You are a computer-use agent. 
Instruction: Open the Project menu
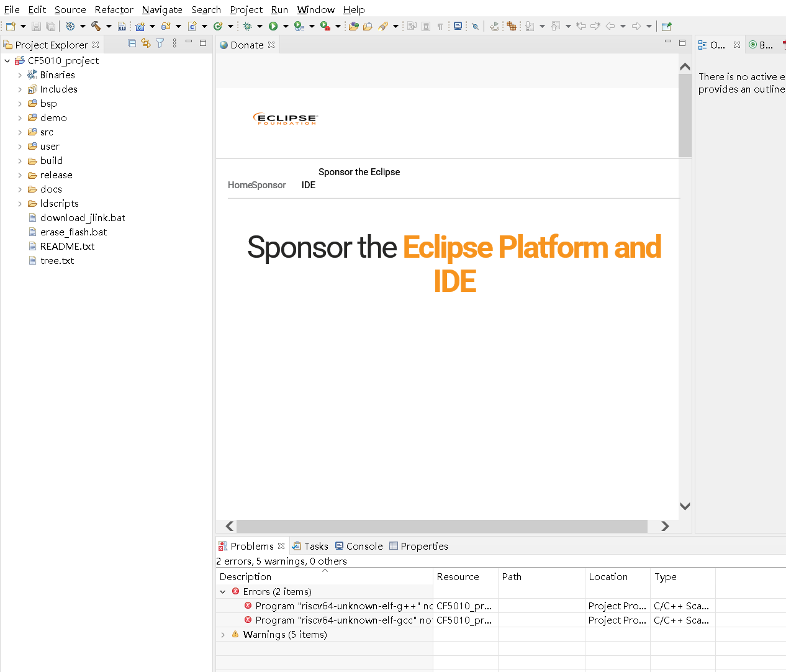246,9
